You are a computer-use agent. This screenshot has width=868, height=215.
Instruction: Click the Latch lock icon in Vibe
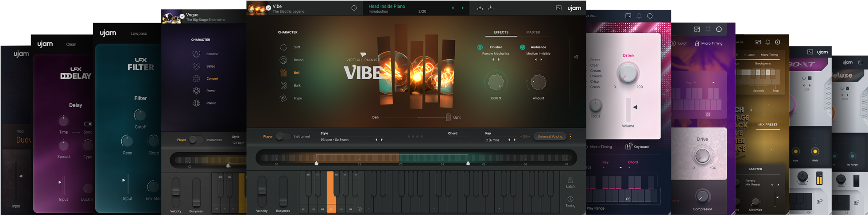pos(570,180)
